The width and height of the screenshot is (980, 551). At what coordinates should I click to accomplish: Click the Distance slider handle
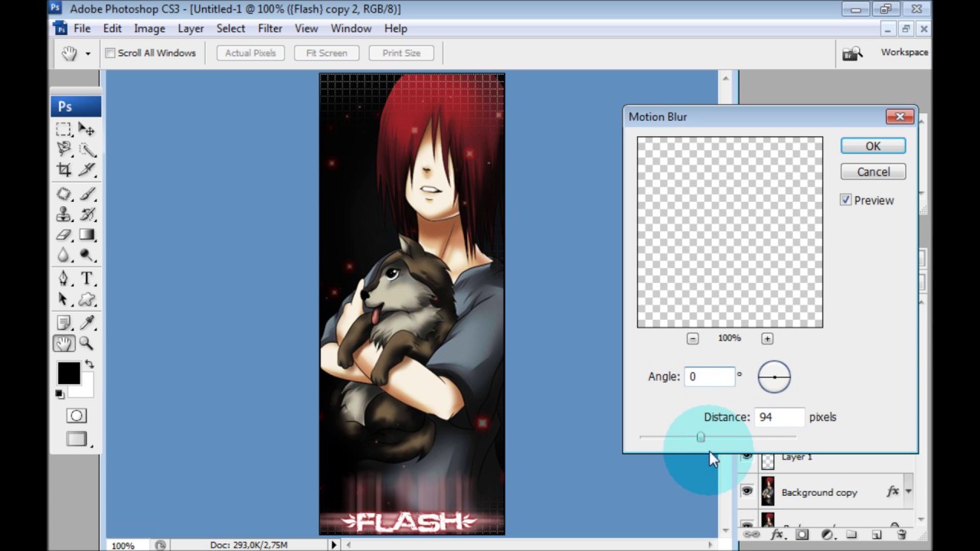(x=701, y=437)
